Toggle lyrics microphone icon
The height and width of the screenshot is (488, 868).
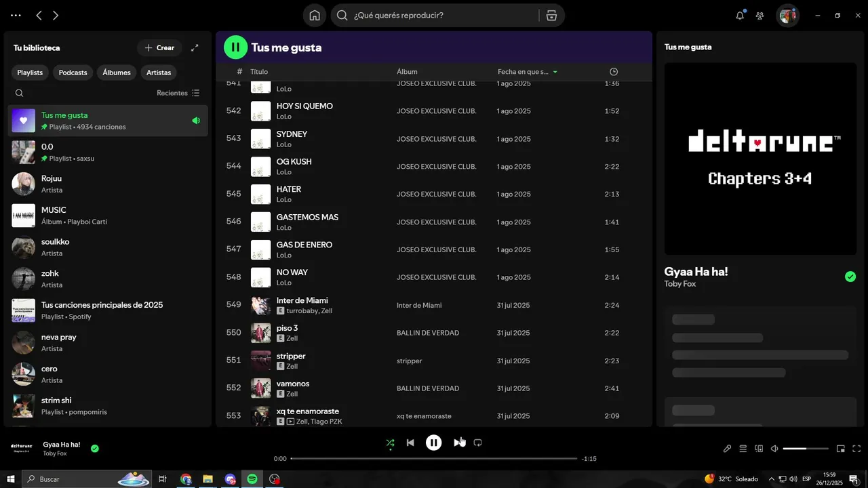click(x=727, y=449)
